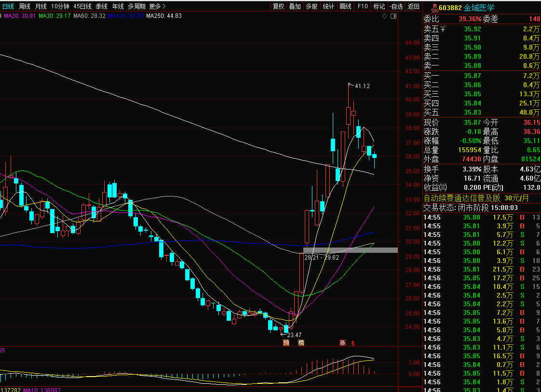Click the ¥ symbol next to 卖五
The height and width of the screenshot is (392, 541).
coord(443,29)
